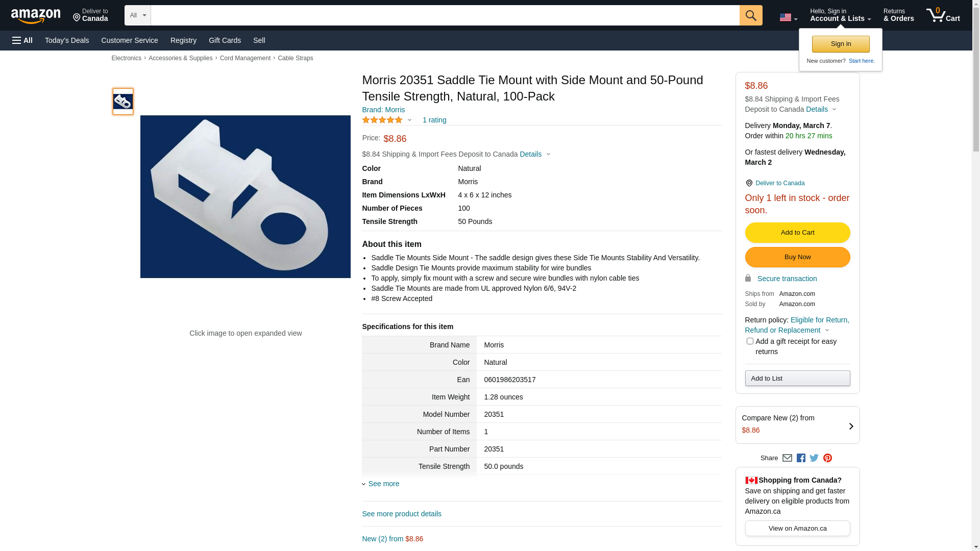Click into the Amazon search field
980x551 pixels.
click(x=445, y=15)
